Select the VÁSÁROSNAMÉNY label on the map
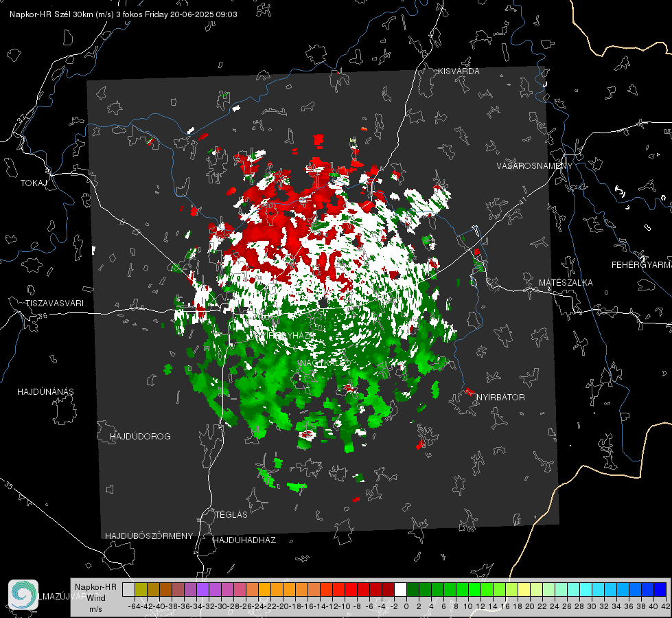 click(535, 166)
